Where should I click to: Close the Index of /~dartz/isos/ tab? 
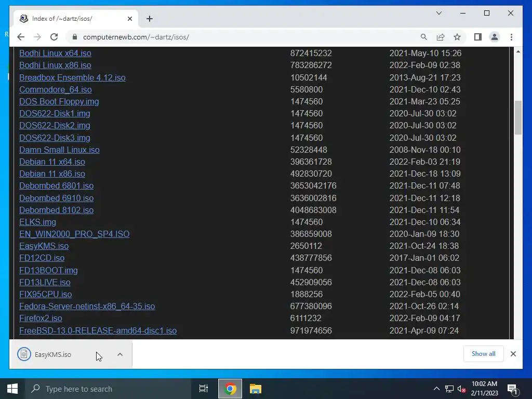pos(129,19)
